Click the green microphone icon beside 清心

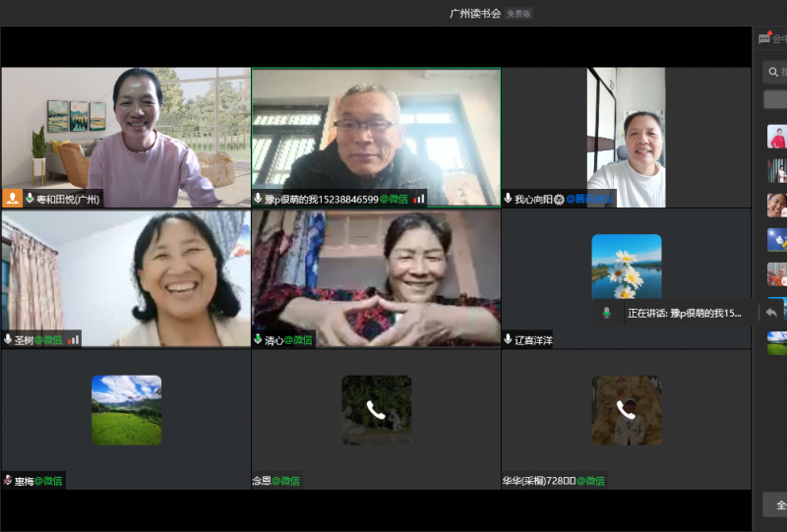coord(258,339)
